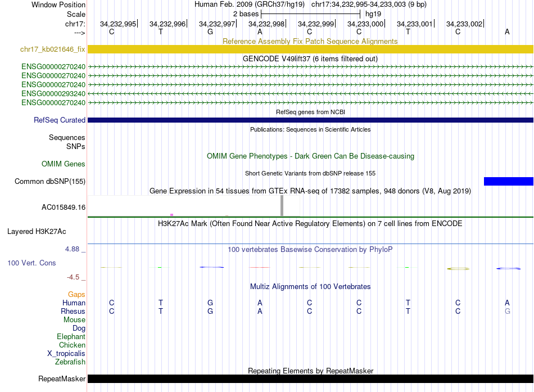Click the AC015849.16 GTEx label

tap(64, 208)
